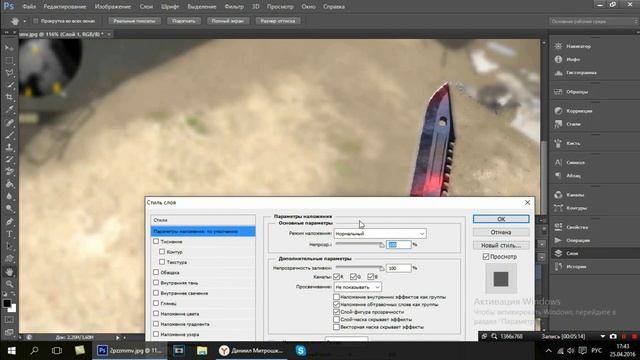Screen dimensions: 640x360
Task: Click the fill opacity slider handle
Action: pyautogui.click(x=382, y=269)
